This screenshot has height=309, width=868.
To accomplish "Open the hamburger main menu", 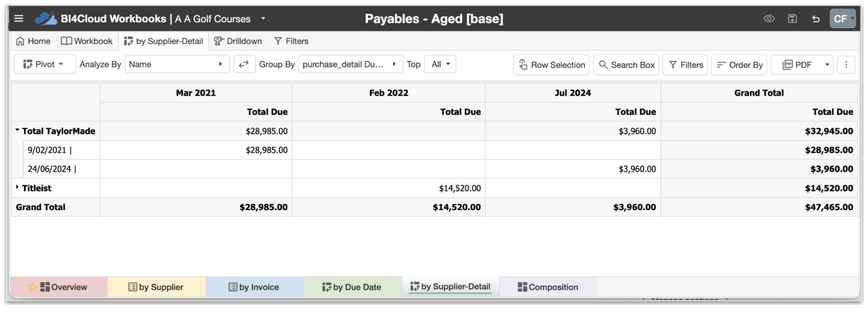I will click(x=19, y=18).
